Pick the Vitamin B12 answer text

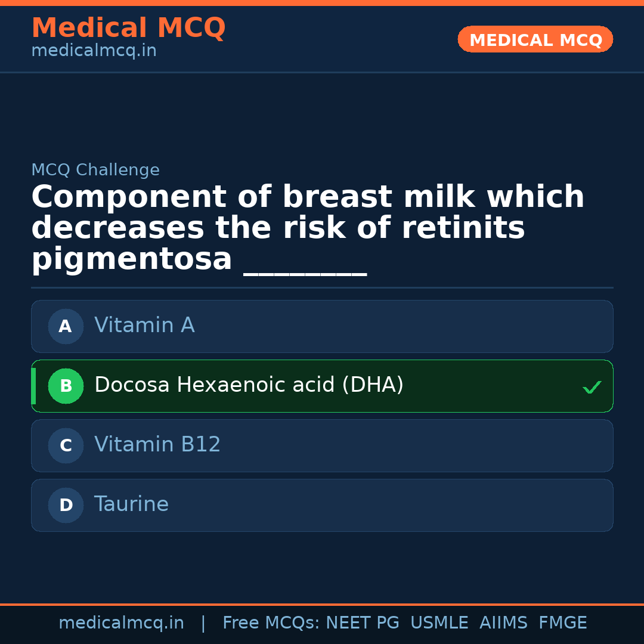pos(157,445)
